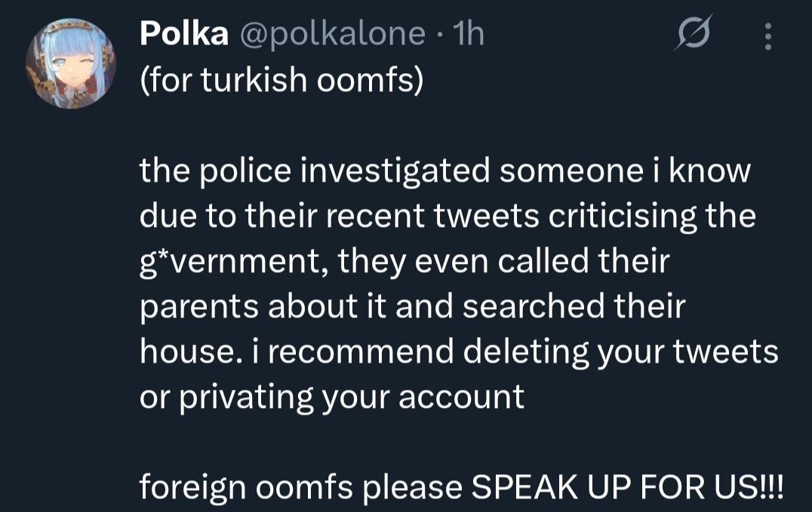Click the line starting "due to their recent tweets"
This screenshot has width=812, height=512.
tap(448, 216)
